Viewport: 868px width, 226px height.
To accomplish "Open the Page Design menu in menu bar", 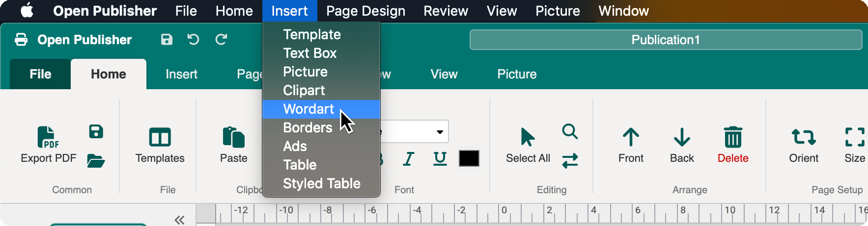I will (x=366, y=11).
